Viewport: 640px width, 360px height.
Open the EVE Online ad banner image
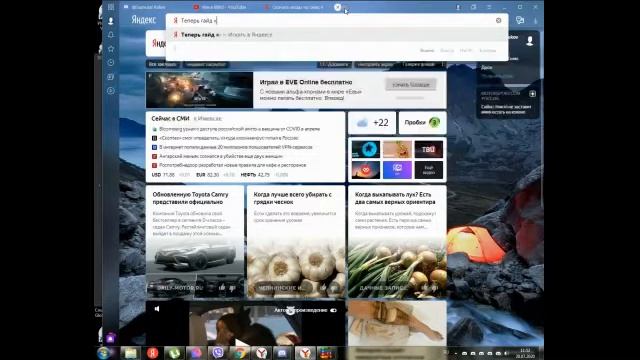(x=200, y=90)
